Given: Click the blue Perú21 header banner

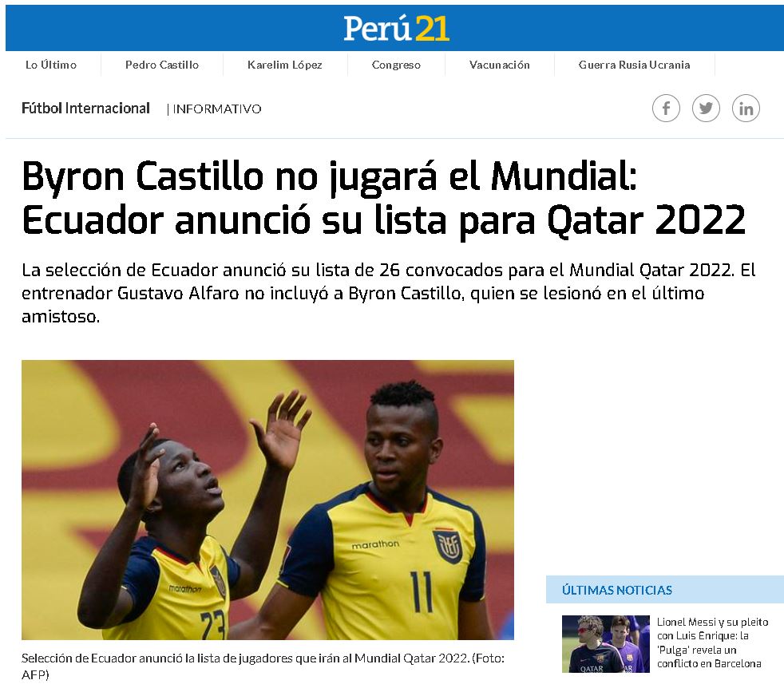Looking at the screenshot, I should [x=394, y=28].
